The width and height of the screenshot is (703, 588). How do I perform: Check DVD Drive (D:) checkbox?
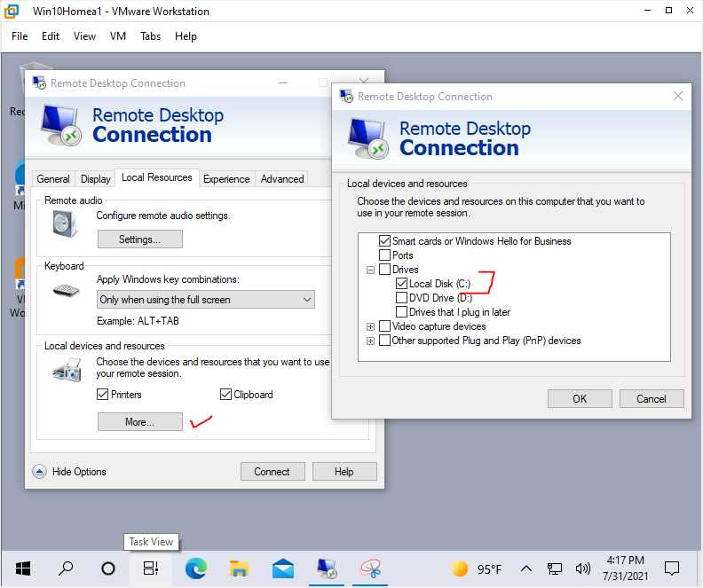click(402, 298)
